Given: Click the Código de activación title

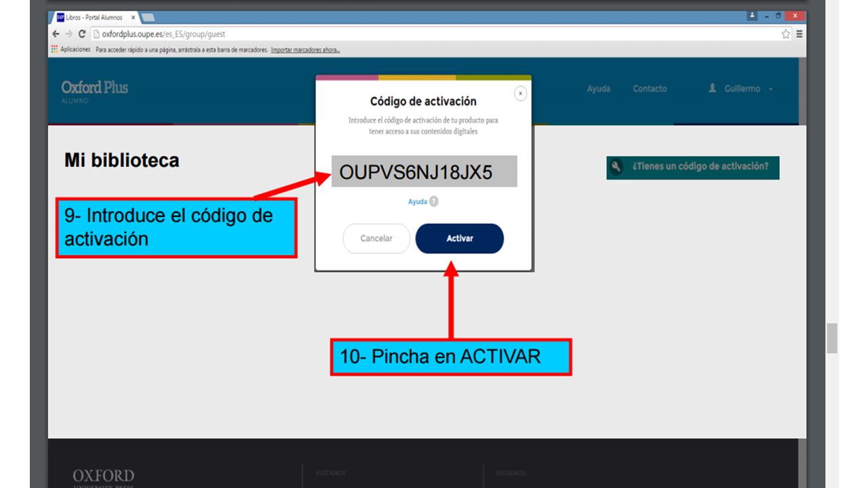Looking at the screenshot, I should [x=423, y=102].
